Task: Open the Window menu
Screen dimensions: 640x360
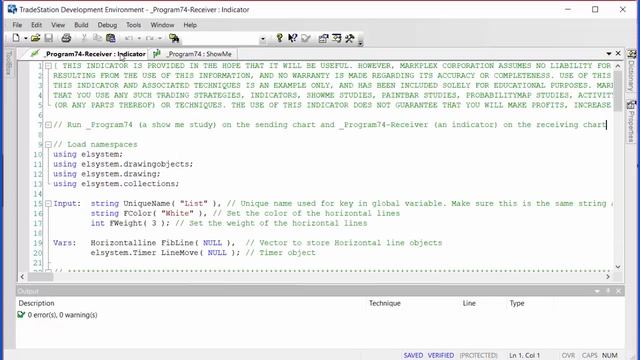Action: tap(162, 25)
